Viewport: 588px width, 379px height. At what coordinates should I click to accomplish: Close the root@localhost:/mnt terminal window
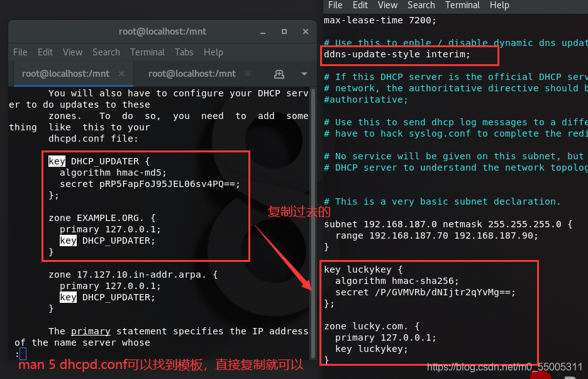pos(306,31)
